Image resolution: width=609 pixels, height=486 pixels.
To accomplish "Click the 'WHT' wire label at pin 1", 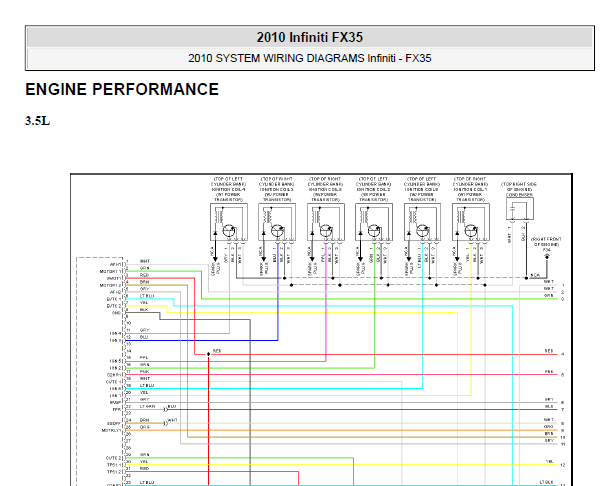I will (x=144, y=261).
